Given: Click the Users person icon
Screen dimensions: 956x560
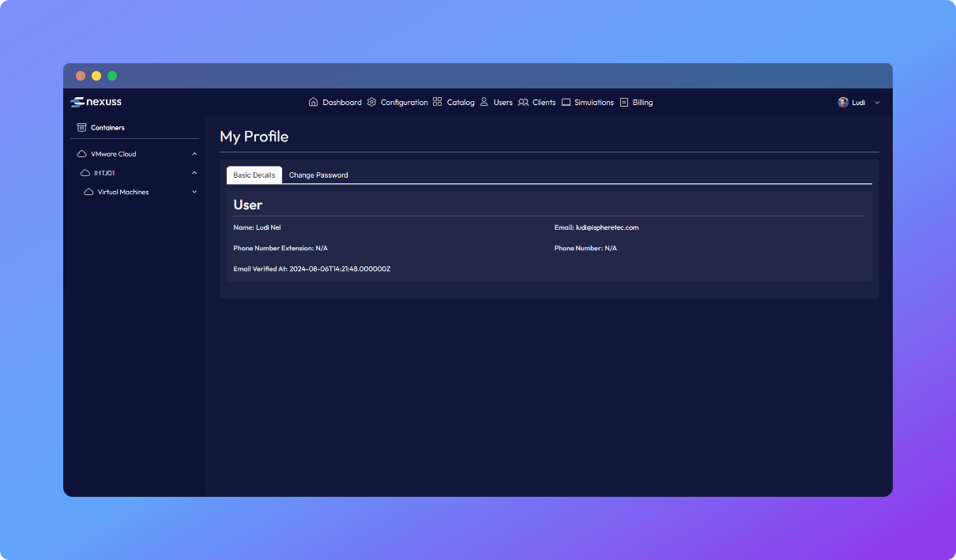Looking at the screenshot, I should coord(484,102).
